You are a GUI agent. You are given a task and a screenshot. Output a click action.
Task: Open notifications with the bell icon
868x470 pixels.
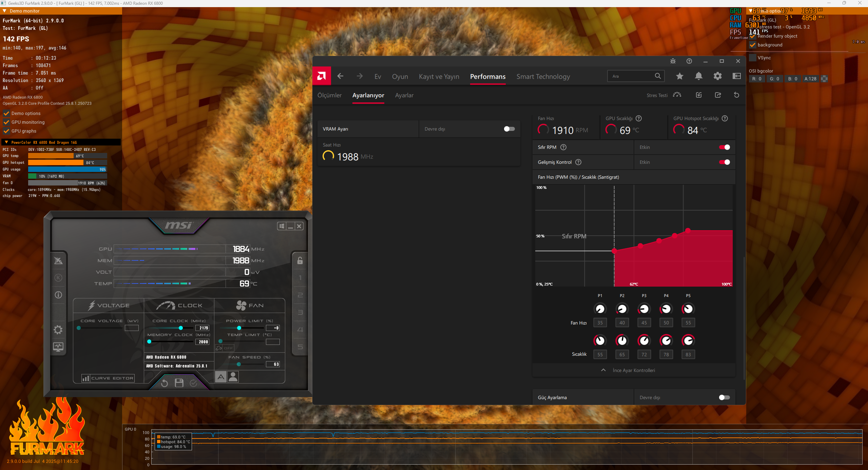698,76
